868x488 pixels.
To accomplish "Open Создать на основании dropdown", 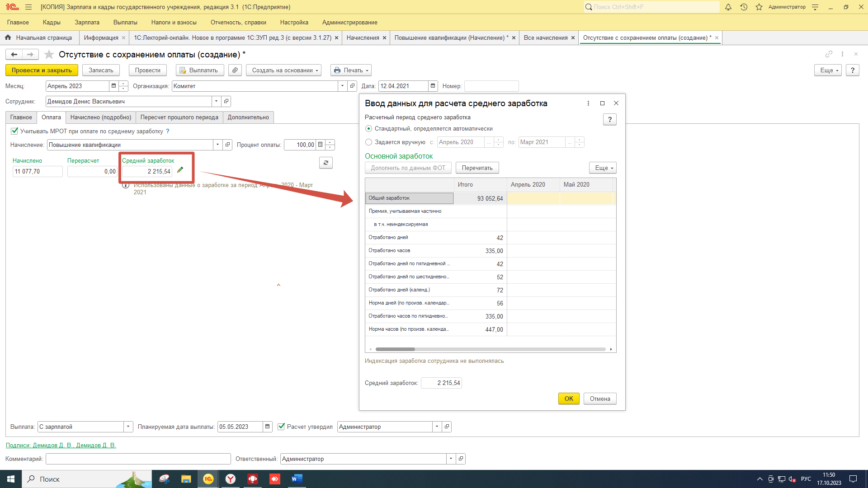I will (283, 70).
